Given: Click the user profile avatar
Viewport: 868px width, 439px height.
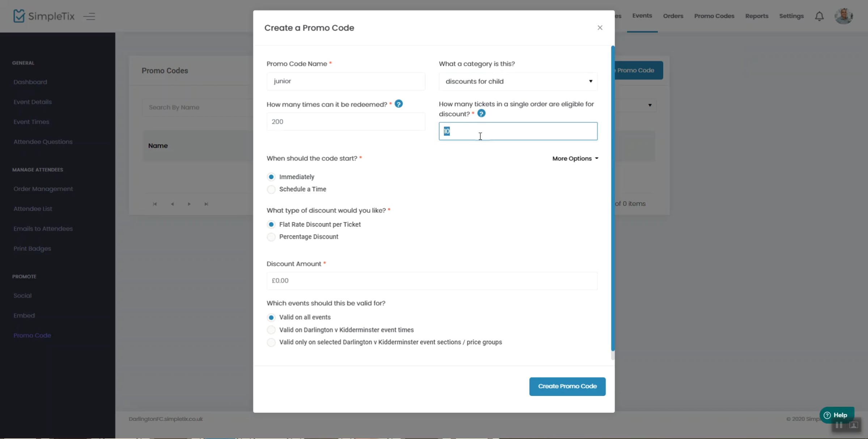Looking at the screenshot, I should pyautogui.click(x=844, y=16).
